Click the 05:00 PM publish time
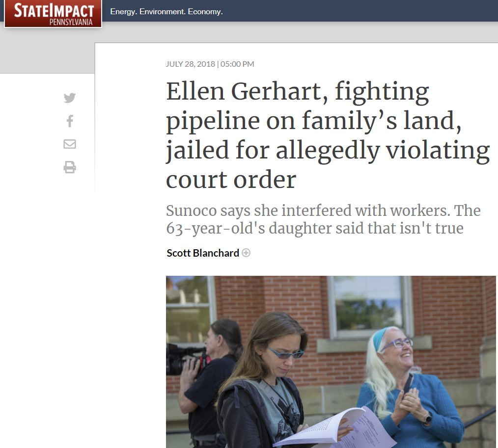Image resolution: width=498 pixels, height=448 pixels. tap(238, 64)
